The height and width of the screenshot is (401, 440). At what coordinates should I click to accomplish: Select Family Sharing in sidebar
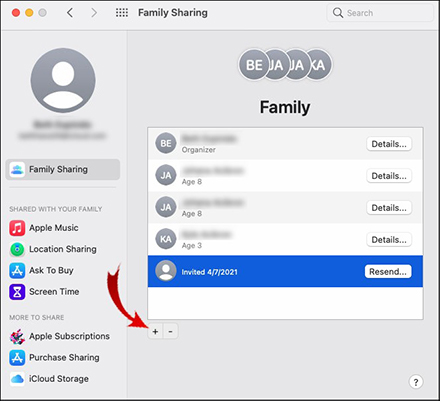63,169
